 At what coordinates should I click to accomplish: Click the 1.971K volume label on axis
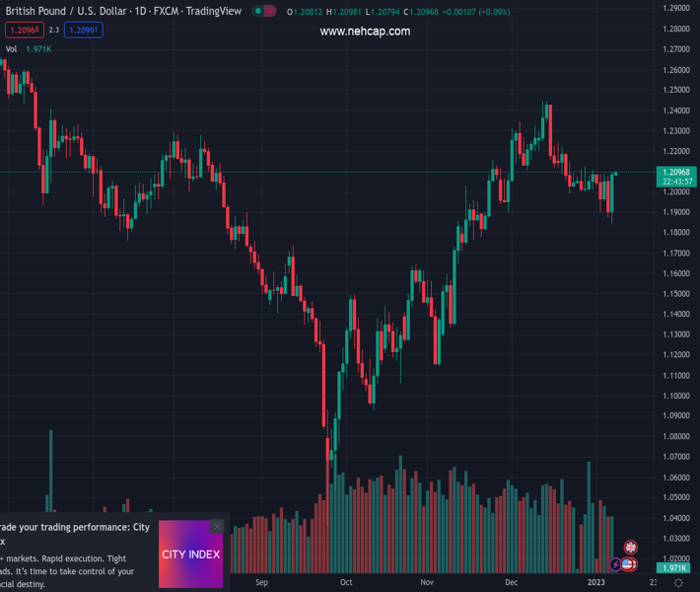675,569
